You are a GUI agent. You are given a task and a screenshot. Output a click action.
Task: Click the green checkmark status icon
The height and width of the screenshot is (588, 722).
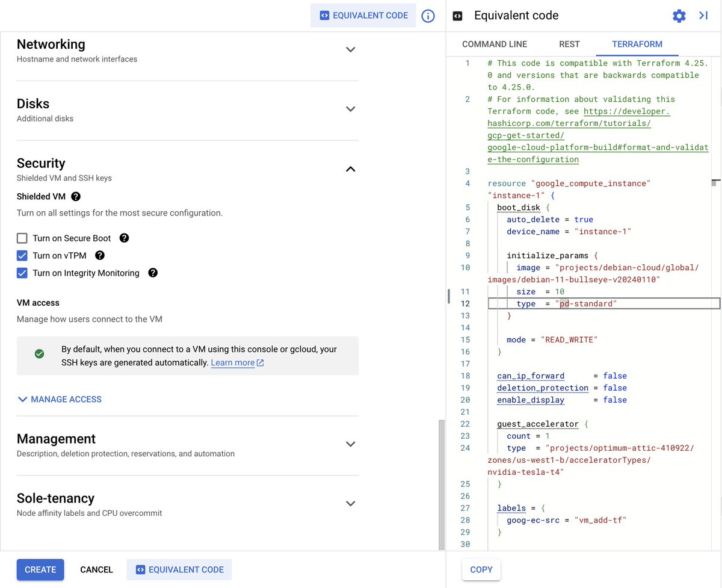[x=39, y=354]
